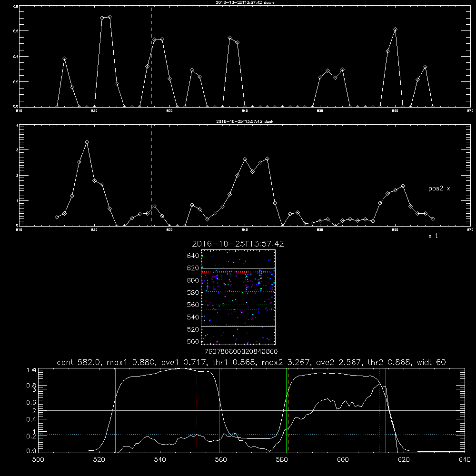Click the rightmost diamond marker in dusk plot
The image size is (476, 476).
pyautogui.click(x=433, y=218)
